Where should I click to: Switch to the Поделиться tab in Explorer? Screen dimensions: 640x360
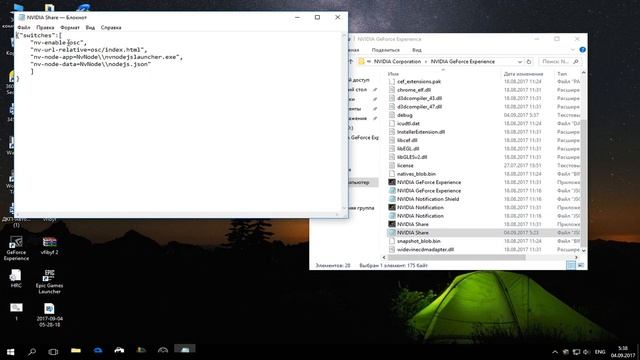pyautogui.click(x=386, y=50)
